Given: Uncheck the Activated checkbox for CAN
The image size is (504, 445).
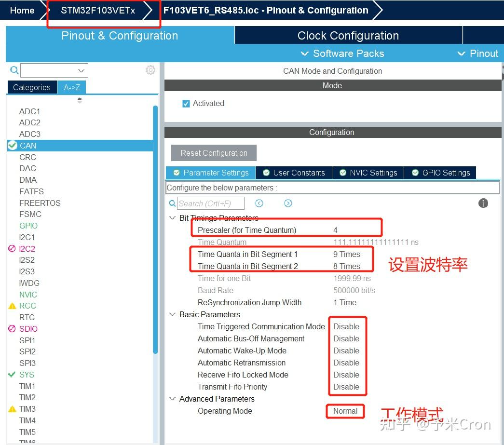Looking at the screenshot, I should (x=186, y=104).
